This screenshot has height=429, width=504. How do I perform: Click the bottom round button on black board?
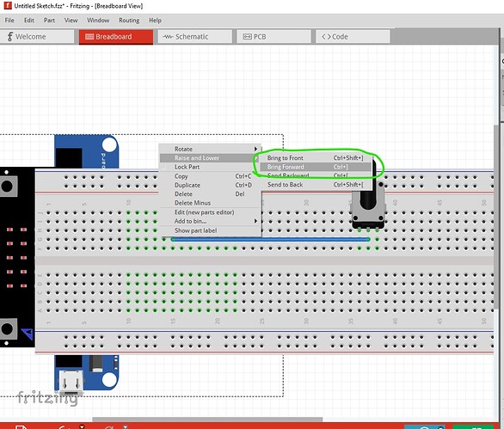7,328
